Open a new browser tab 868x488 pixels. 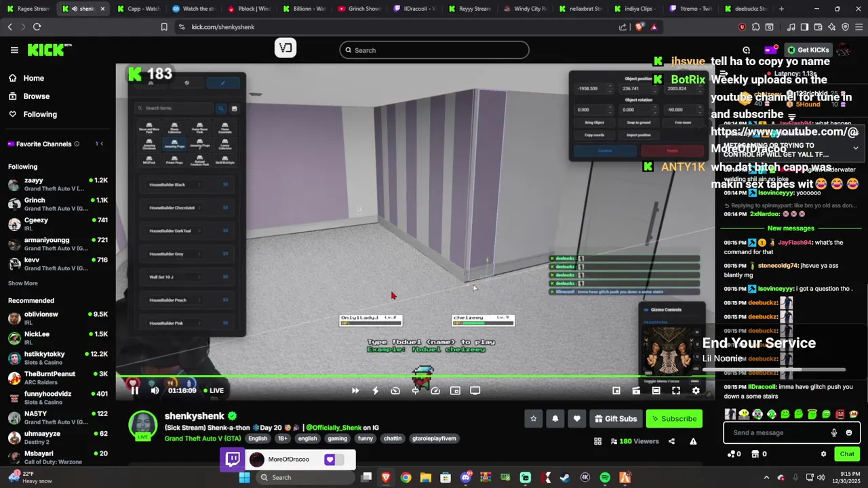pos(781,9)
